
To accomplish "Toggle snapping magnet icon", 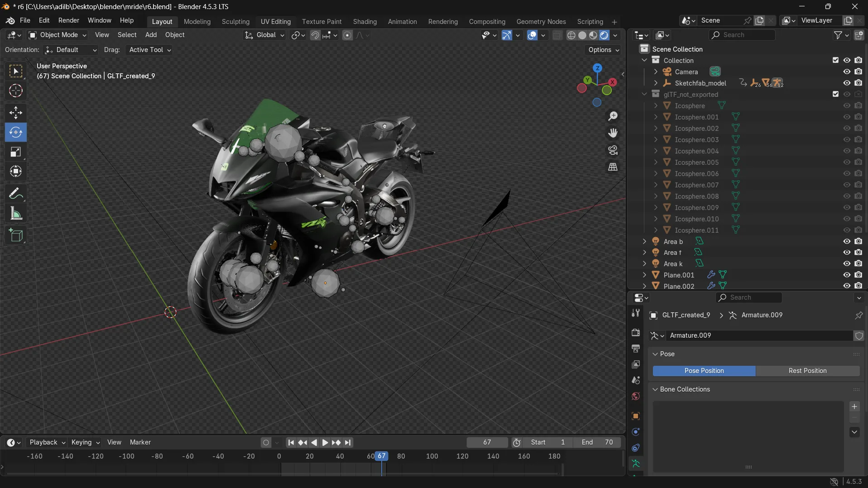I will pyautogui.click(x=315, y=35).
